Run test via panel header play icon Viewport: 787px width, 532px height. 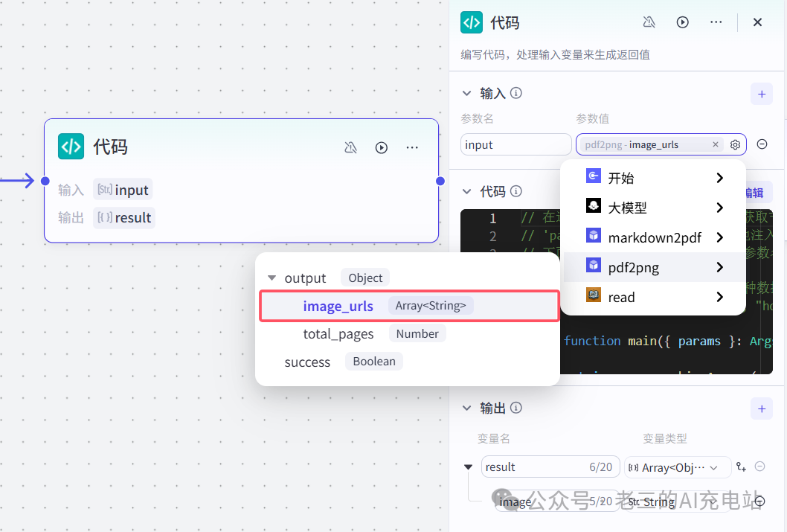pyautogui.click(x=682, y=22)
